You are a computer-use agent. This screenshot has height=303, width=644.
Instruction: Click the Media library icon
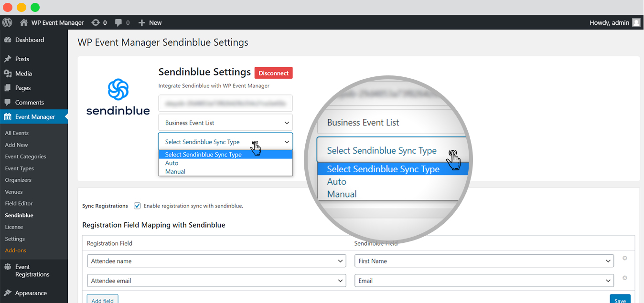click(8, 73)
